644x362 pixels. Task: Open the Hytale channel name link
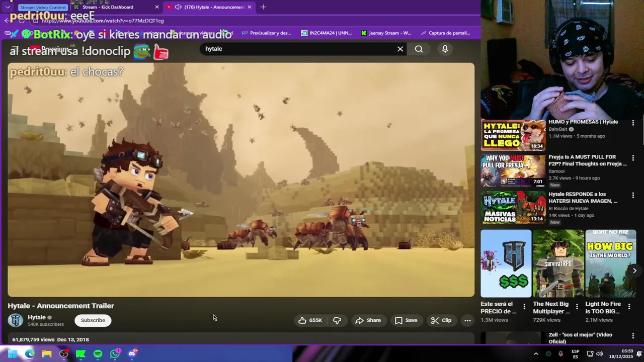(x=37, y=317)
